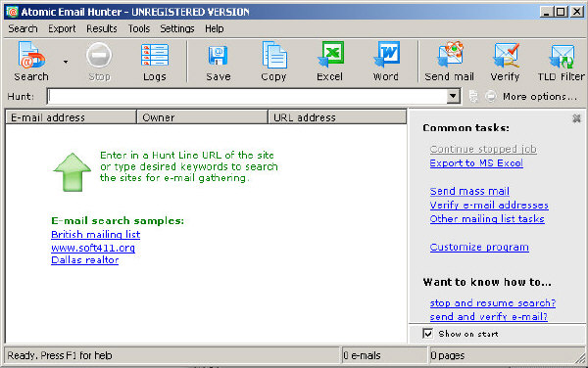
Task: Click the 0 e-mails status bar entry
Action: [384, 355]
